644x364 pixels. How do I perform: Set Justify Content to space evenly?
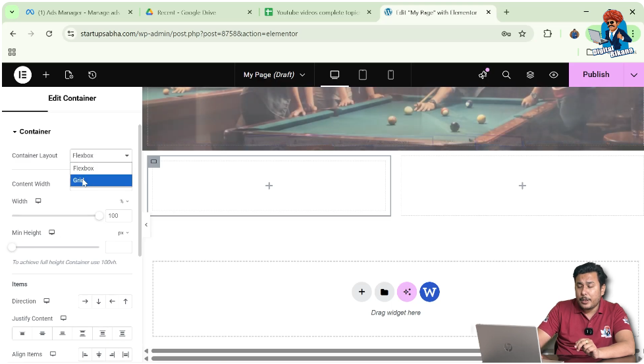(x=122, y=334)
